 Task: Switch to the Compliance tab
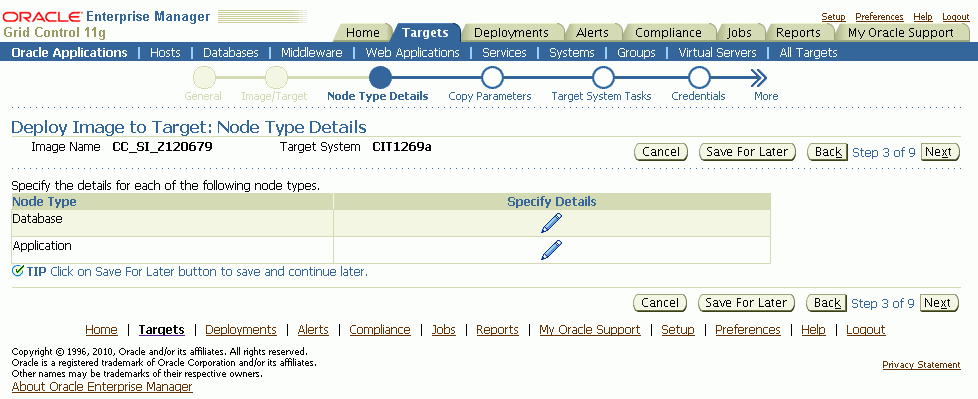point(668,32)
